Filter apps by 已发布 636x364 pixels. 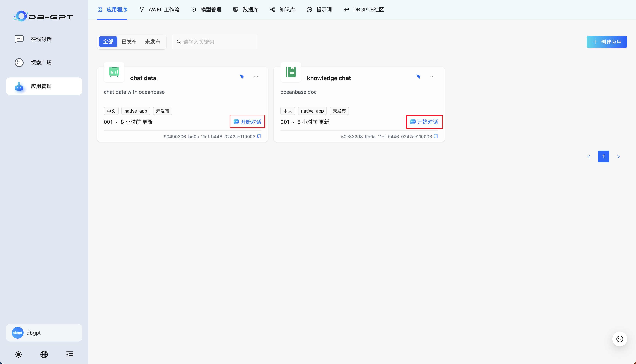129,42
